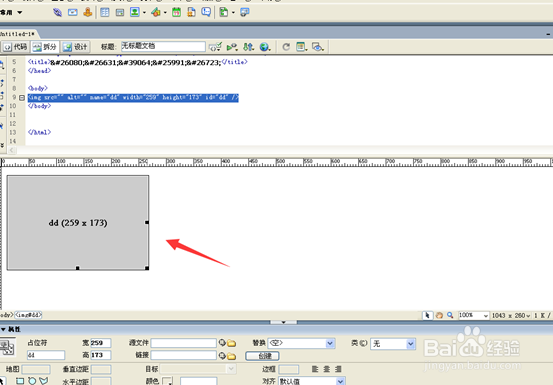Click the image insert icon
The height and width of the screenshot is (385, 553).
click(x=135, y=12)
